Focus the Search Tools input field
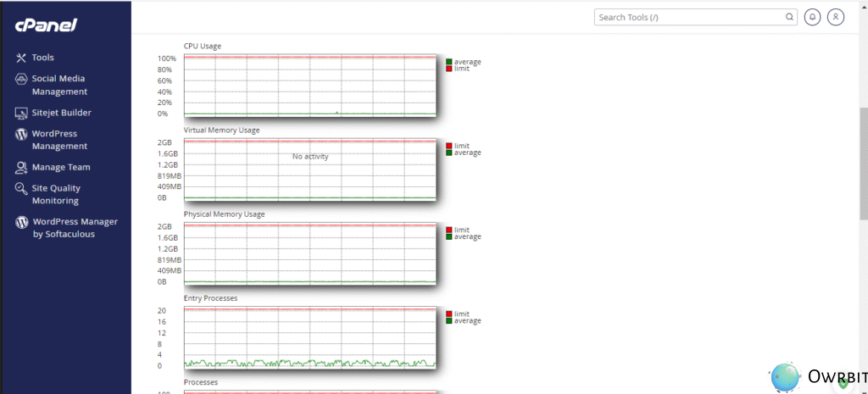Viewport: 868px width, 394px height. (687, 17)
